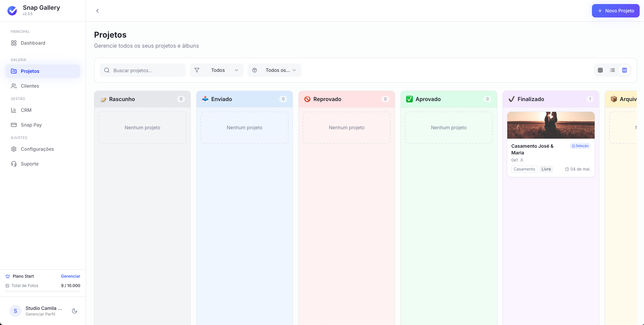Open the CRM page
The image size is (644, 325).
pos(43,110)
